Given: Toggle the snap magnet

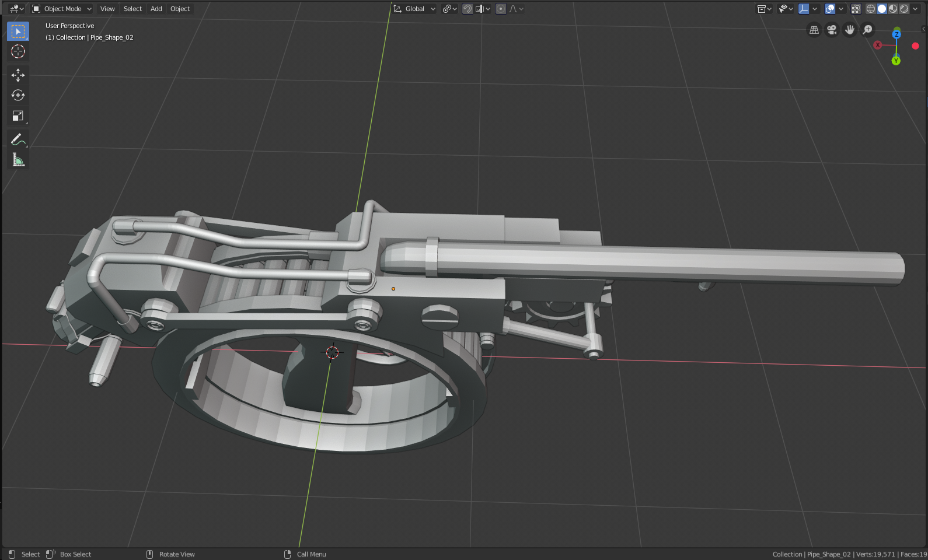Looking at the screenshot, I should tap(468, 9).
